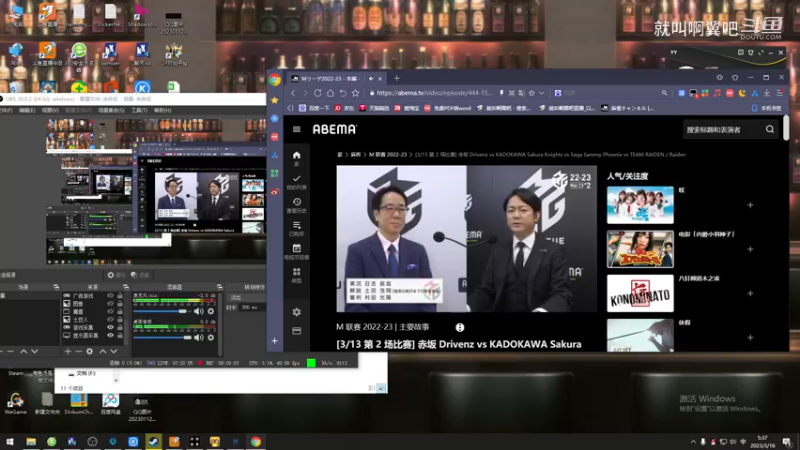Click the ABEMA logo
The height and width of the screenshot is (450, 800).
click(335, 130)
